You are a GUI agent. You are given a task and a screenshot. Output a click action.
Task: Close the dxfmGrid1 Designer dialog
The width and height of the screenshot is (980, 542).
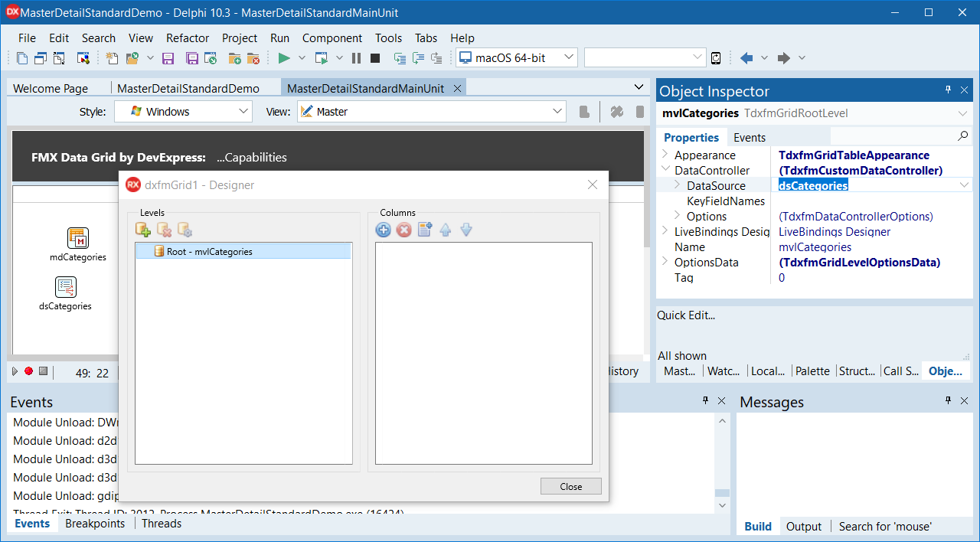593,184
